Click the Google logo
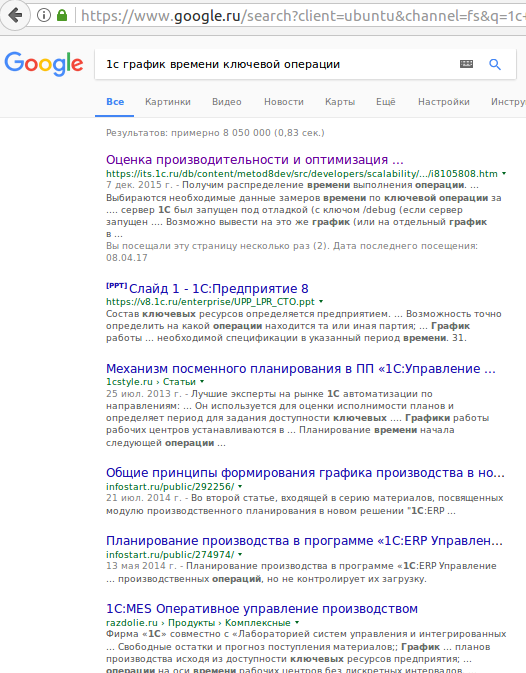This screenshot has width=526, height=673. pos(44,64)
